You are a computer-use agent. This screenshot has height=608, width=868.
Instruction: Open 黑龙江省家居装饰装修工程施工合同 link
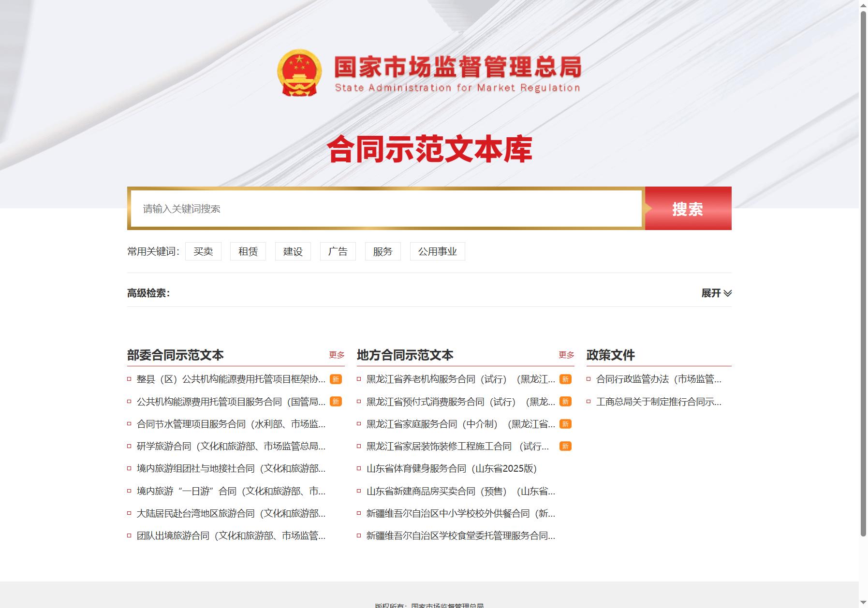click(x=458, y=446)
